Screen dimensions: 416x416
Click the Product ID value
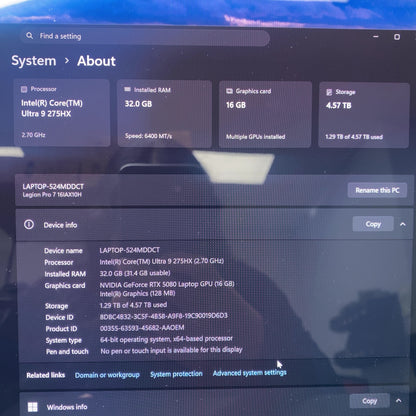click(142, 328)
